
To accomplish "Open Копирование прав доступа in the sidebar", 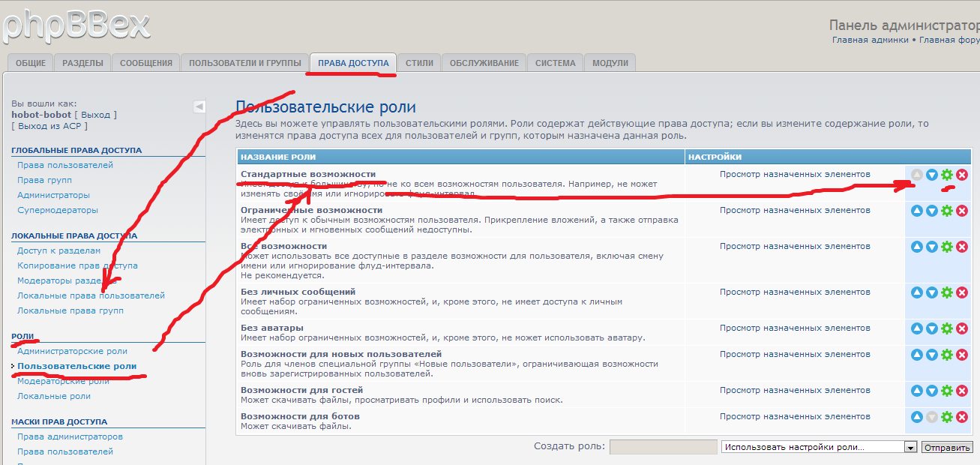I will click(77, 265).
